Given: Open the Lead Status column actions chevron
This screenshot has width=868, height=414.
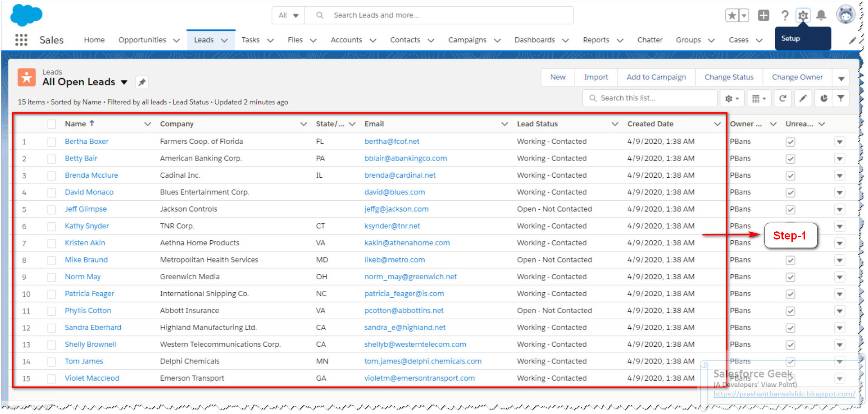Looking at the screenshot, I should (x=615, y=124).
